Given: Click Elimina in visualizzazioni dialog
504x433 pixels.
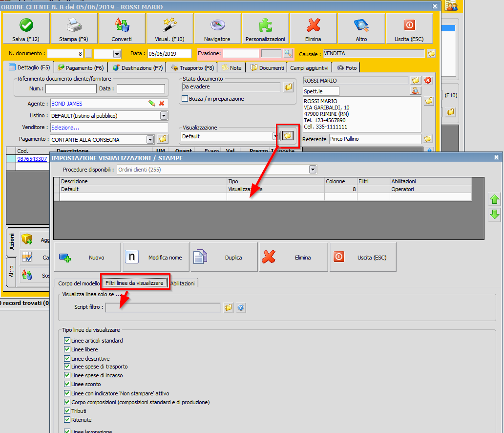Looking at the screenshot, I should coord(294,258).
